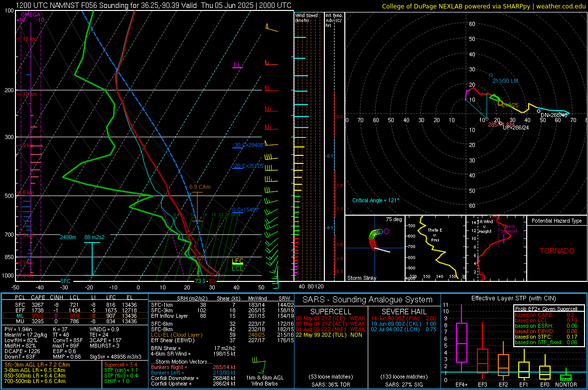
Task: Click the Bunkers Right = 285/14 kt
Action: [193, 368]
